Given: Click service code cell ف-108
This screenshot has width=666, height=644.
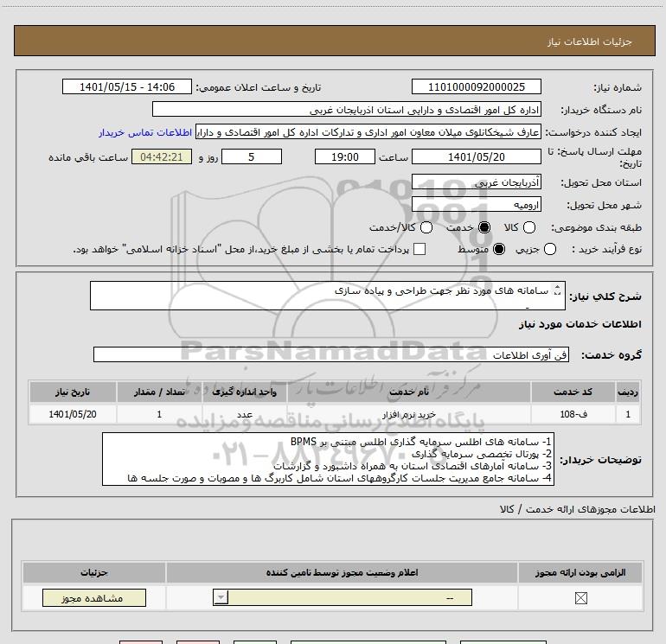Looking at the screenshot, I should pyautogui.click(x=573, y=414).
